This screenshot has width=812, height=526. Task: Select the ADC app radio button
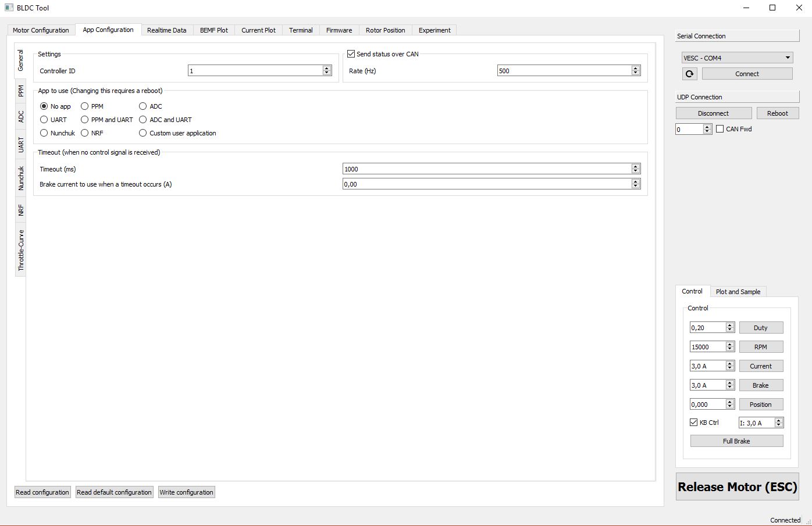pos(143,106)
